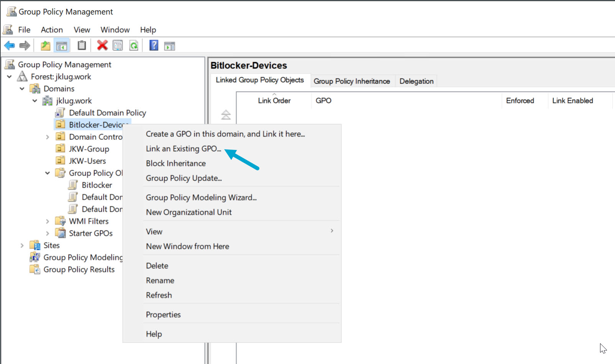Open the Delegation tab
This screenshot has width=615, height=364.
click(416, 81)
